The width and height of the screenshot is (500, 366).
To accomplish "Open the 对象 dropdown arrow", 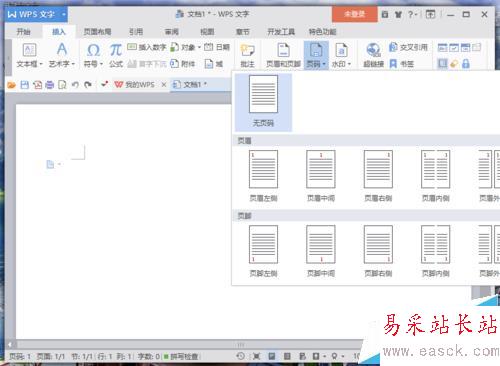I will tap(199, 47).
